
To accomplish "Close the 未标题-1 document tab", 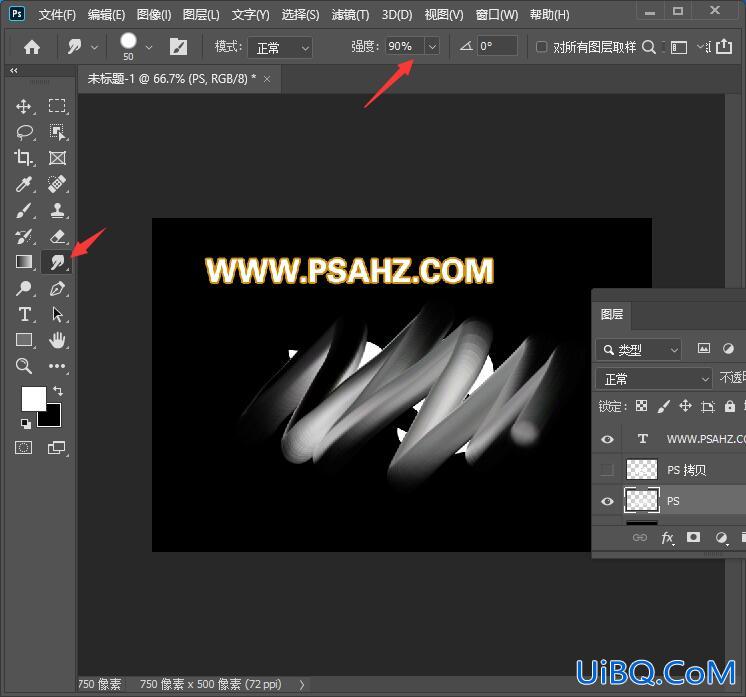I will [267, 79].
